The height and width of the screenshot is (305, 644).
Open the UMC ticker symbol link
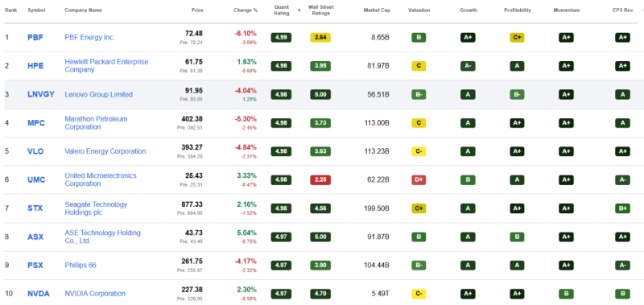click(36, 179)
